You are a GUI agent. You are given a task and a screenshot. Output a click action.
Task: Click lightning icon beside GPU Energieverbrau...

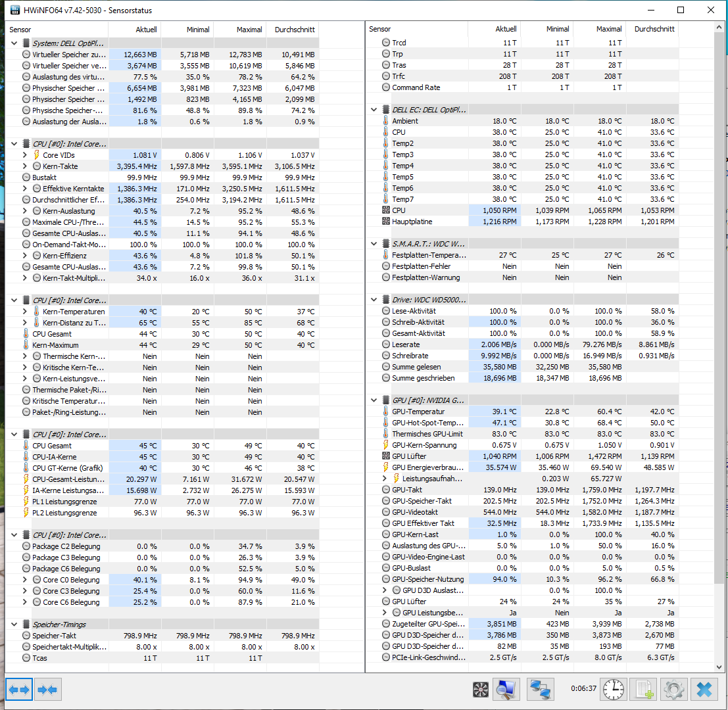pyautogui.click(x=386, y=467)
